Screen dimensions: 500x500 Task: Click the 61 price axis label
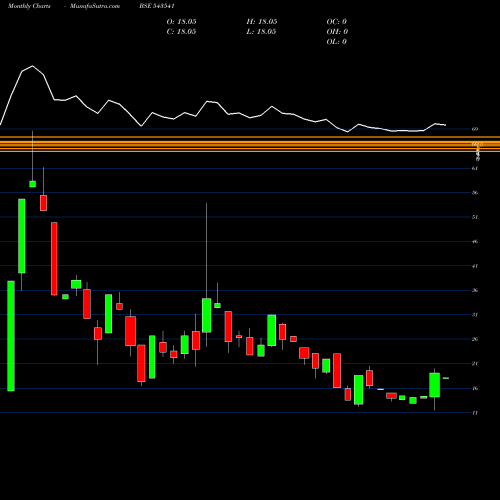[x=475, y=168]
